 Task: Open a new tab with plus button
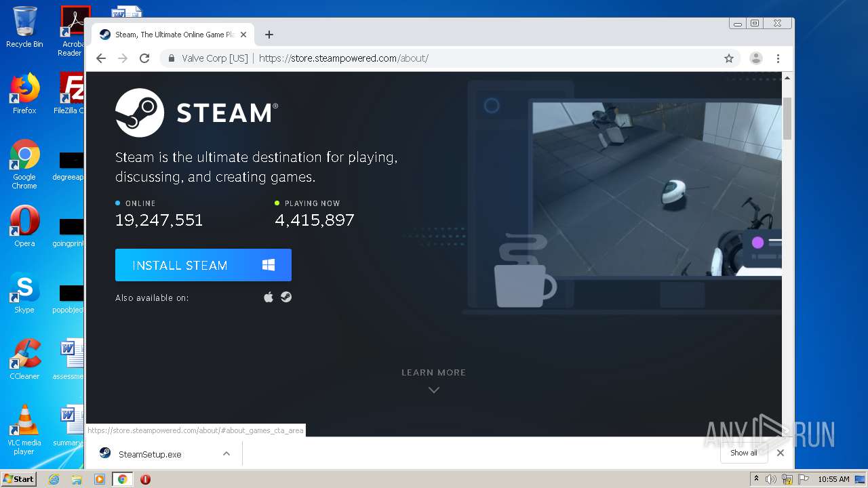tap(269, 35)
